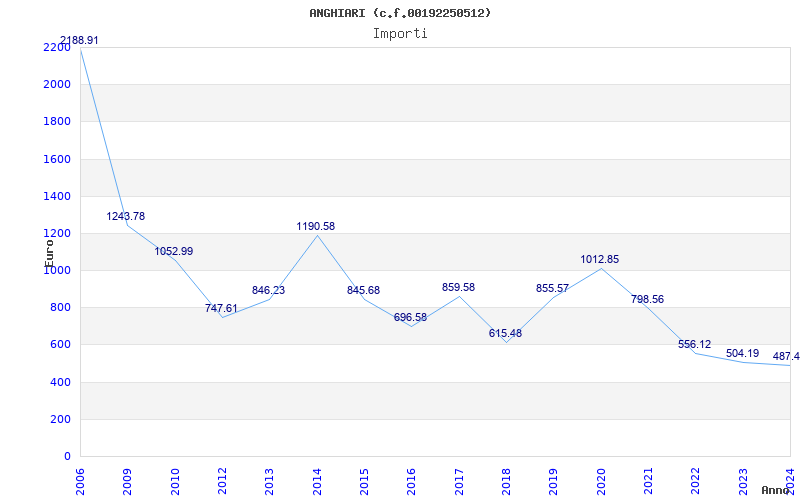Click the 2006 x-axis year label

(x=80, y=481)
